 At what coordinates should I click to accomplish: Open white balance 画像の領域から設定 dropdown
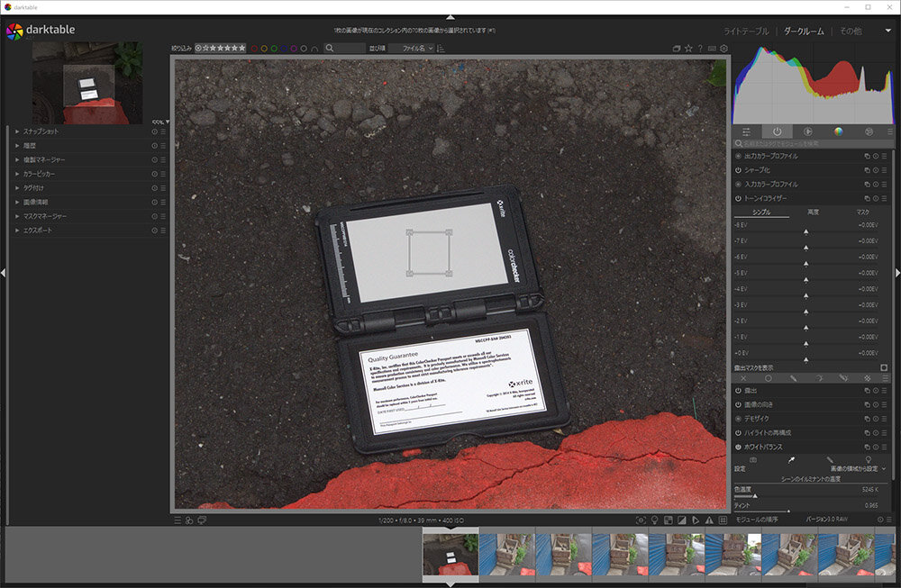pos(858,468)
